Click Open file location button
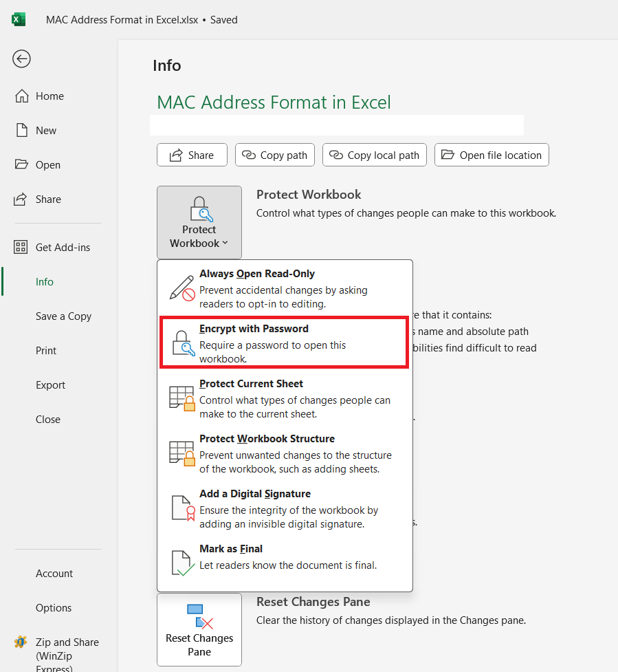Viewport: 618px width, 672px height. (x=492, y=155)
